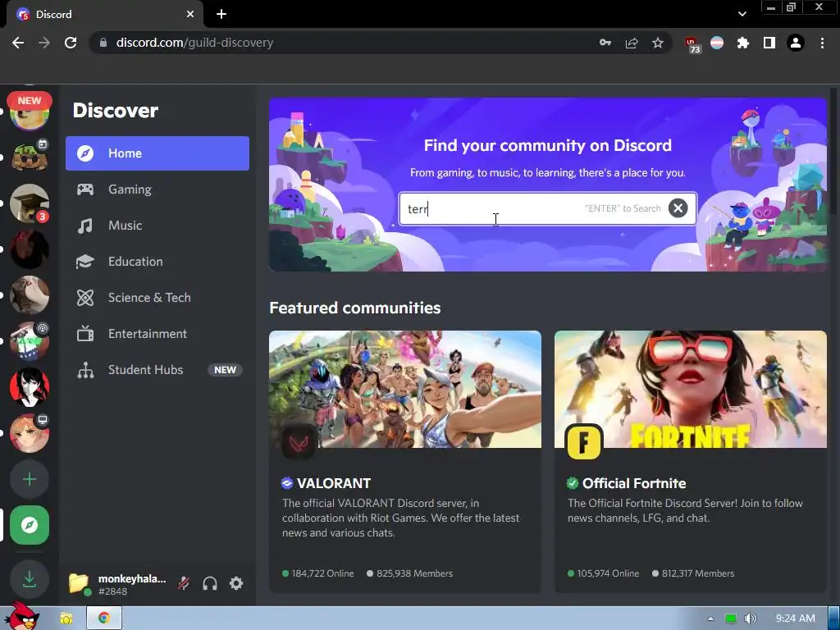Screen dimensions: 840x630
Task: Click the page vertical scrollbar
Action: click(833, 151)
